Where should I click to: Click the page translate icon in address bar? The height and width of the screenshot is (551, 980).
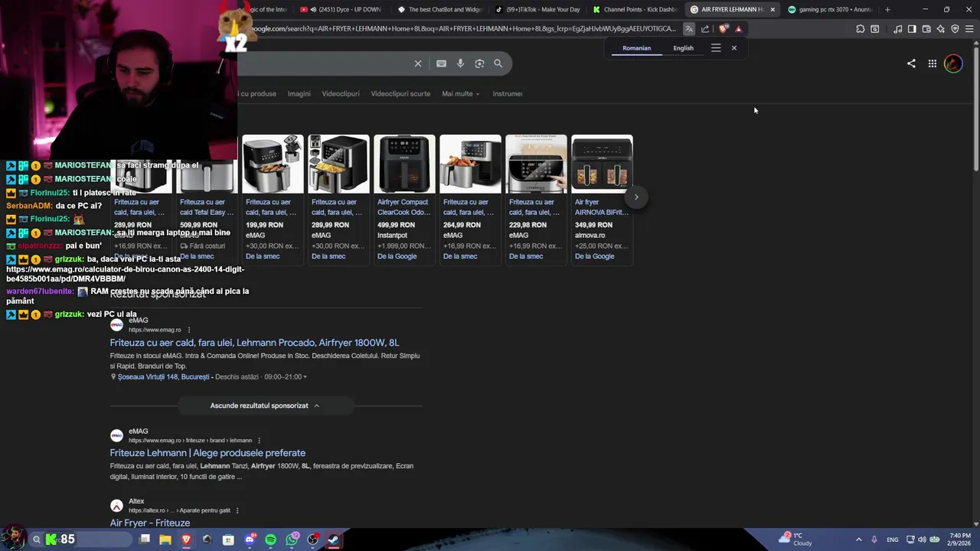(x=689, y=29)
